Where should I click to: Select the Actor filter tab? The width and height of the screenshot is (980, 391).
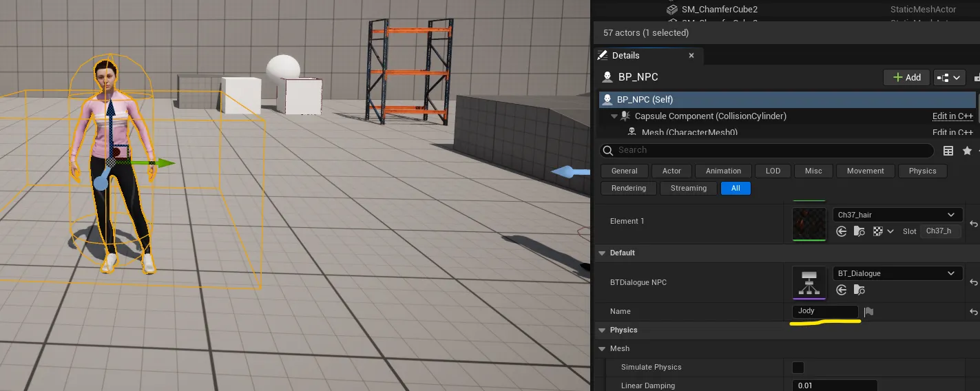[x=671, y=171]
